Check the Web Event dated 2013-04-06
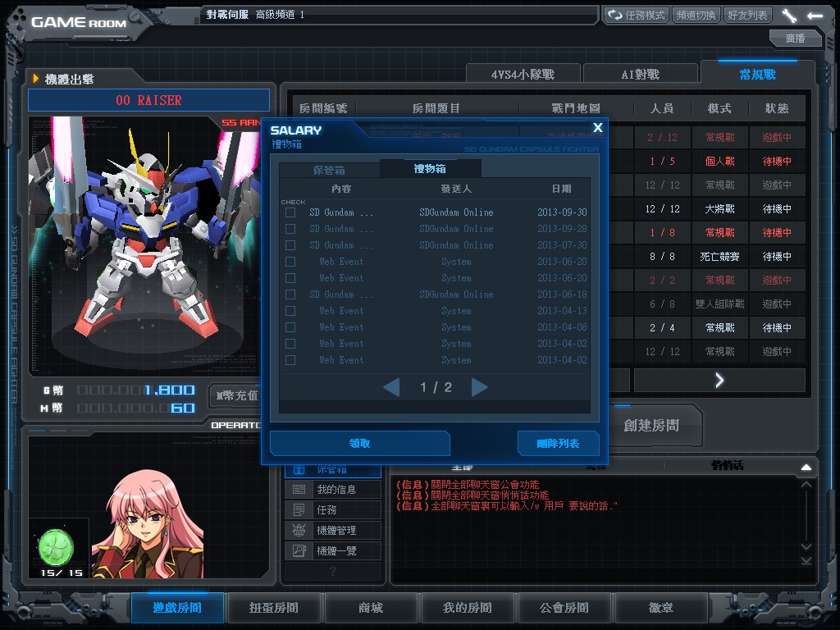This screenshot has width=840, height=630. coord(290,327)
